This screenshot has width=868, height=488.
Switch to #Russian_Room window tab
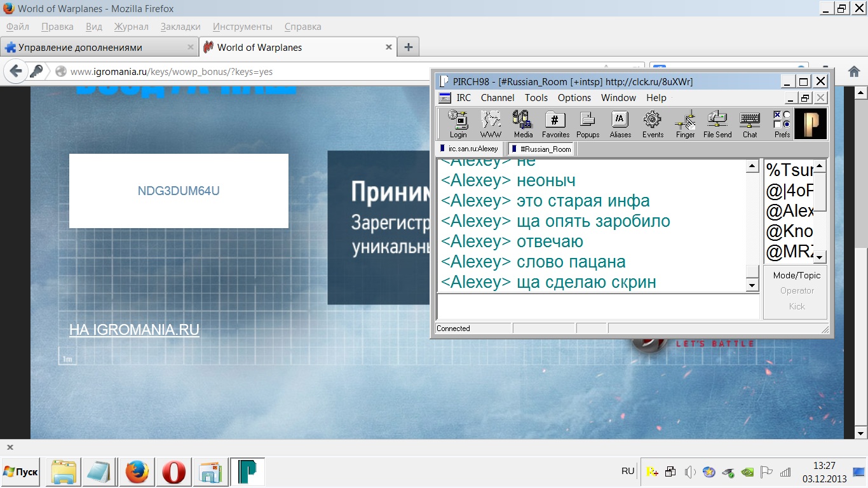click(x=542, y=149)
